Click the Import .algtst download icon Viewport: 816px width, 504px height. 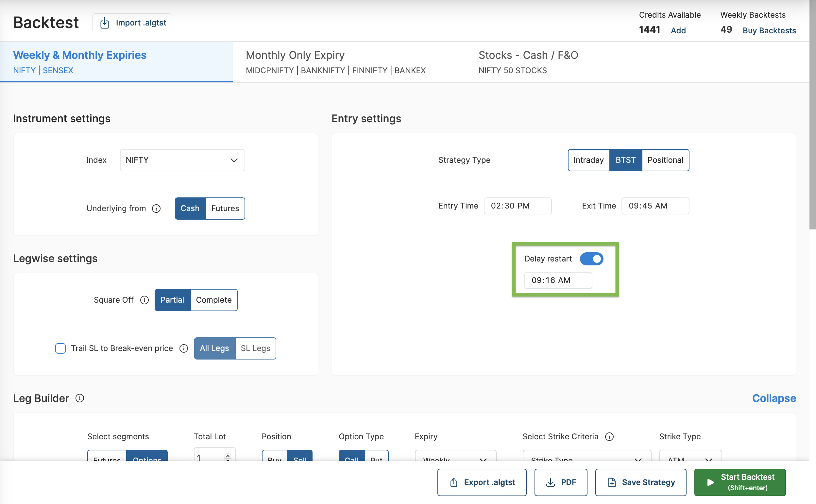coord(105,23)
